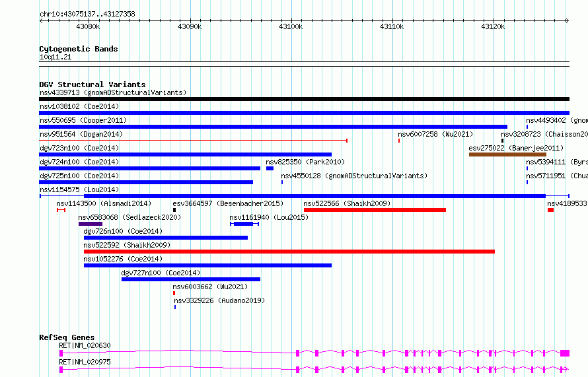Click the nsv4339713 (gnomADStructuralVariants) label
This screenshot has height=377, width=588.
click(113, 92)
